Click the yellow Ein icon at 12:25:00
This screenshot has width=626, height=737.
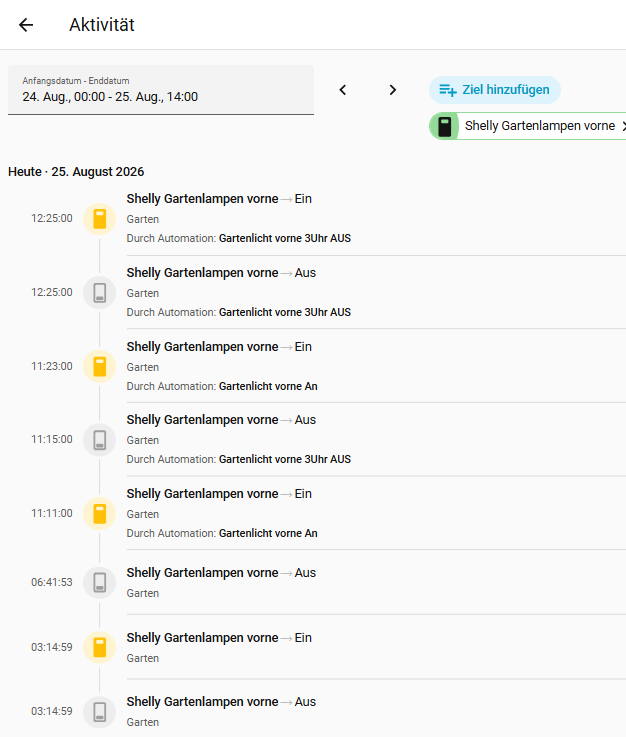(100, 219)
